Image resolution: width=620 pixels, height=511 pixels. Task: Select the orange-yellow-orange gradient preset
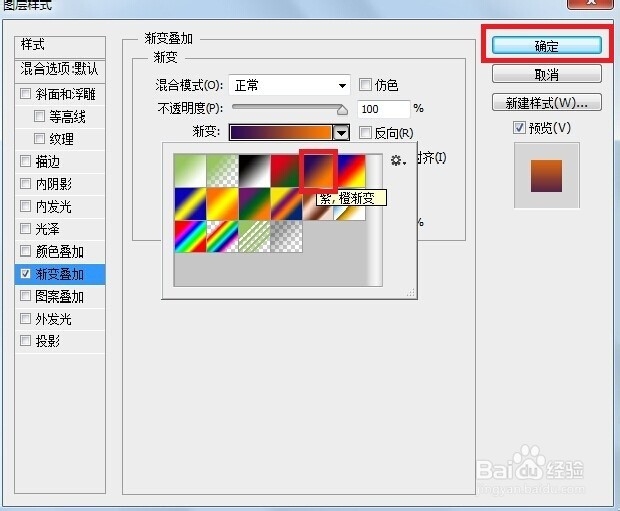click(x=222, y=204)
